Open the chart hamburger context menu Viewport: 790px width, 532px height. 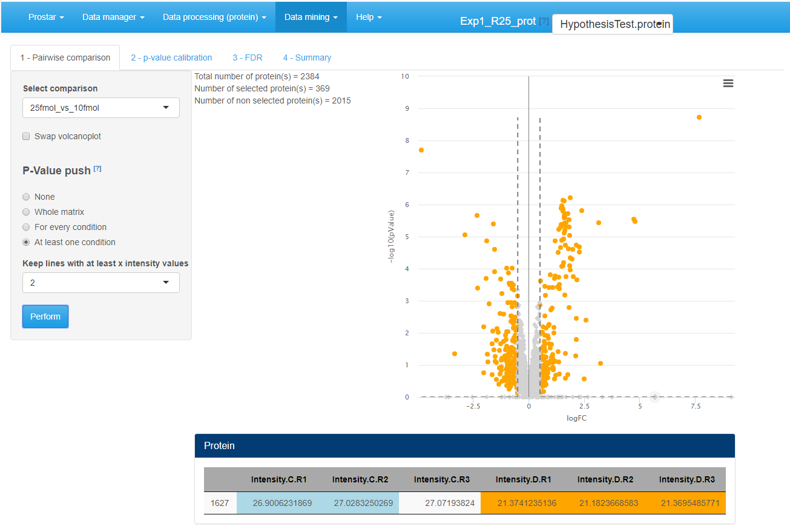point(728,84)
